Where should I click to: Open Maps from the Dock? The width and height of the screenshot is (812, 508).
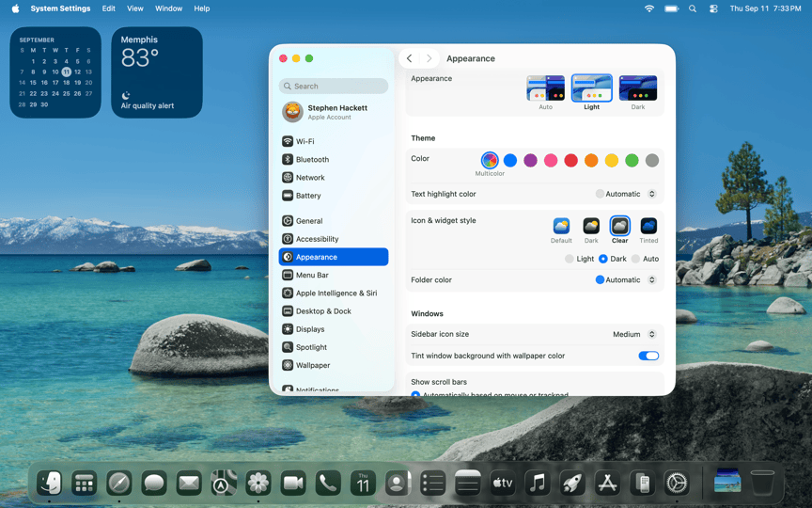[224, 484]
